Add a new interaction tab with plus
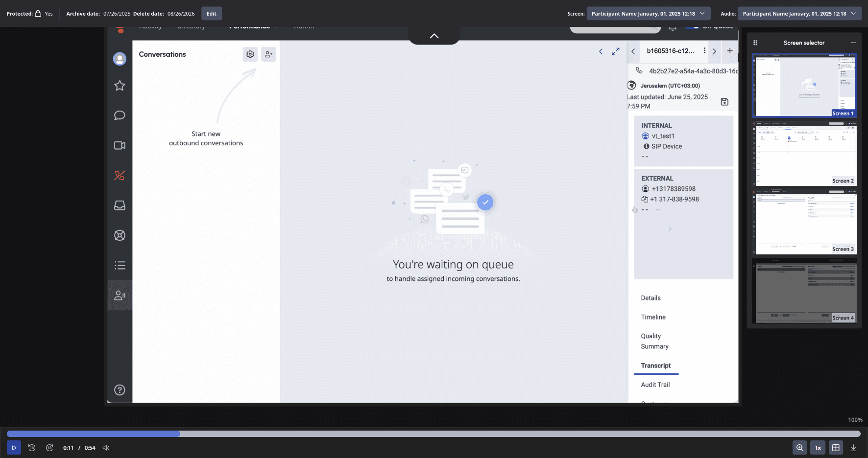Image resolution: width=868 pixels, height=458 pixels. point(730,51)
